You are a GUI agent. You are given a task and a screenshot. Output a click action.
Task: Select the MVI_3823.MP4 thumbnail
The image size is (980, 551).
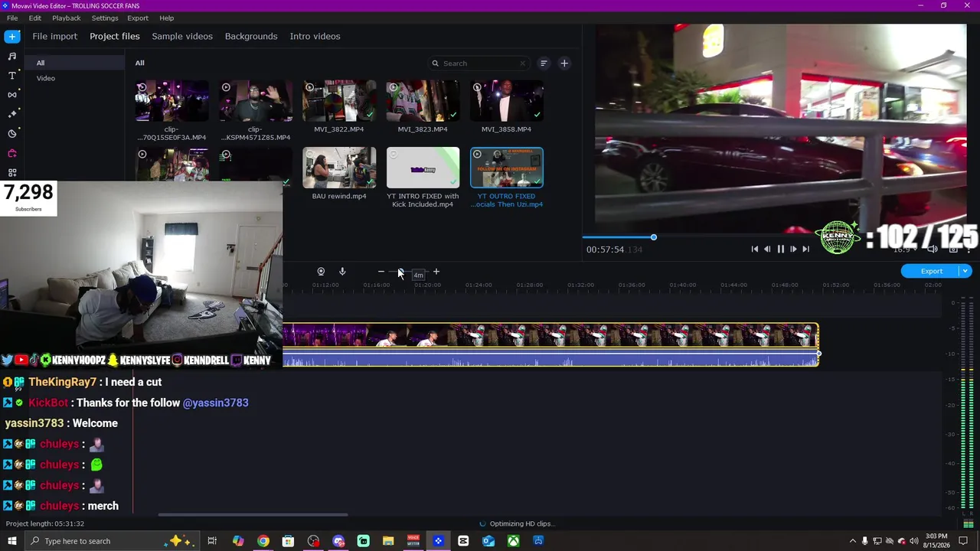(423, 101)
